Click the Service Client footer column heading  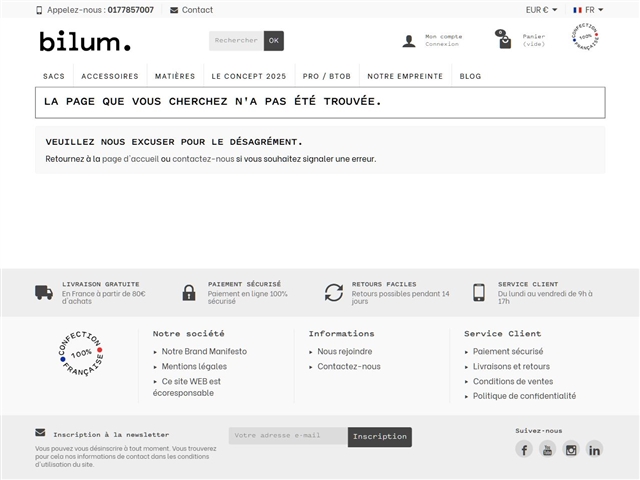point(503,333)
